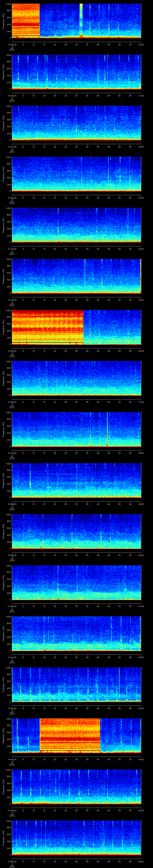The height and width of the screenshot is (868, 153).
Task: Open the spectrogram starting at 14:32:00
Action: tap(76, 174)
